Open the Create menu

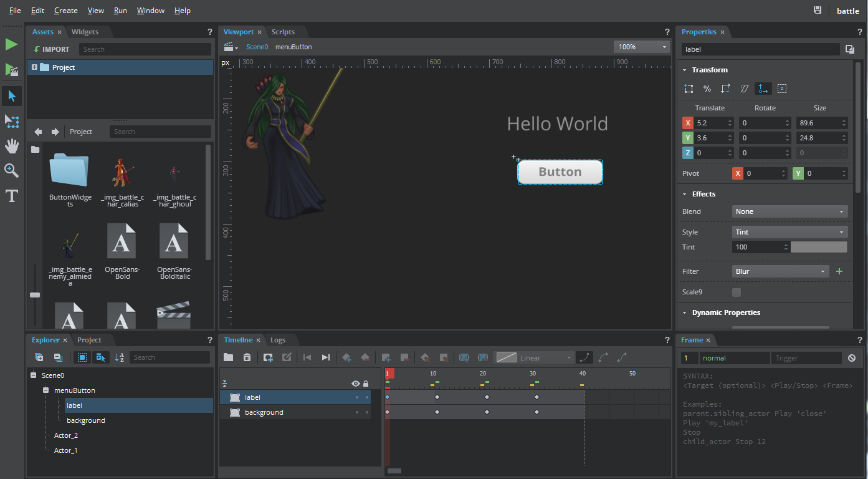pyautogui.click(x=65, y=11)
